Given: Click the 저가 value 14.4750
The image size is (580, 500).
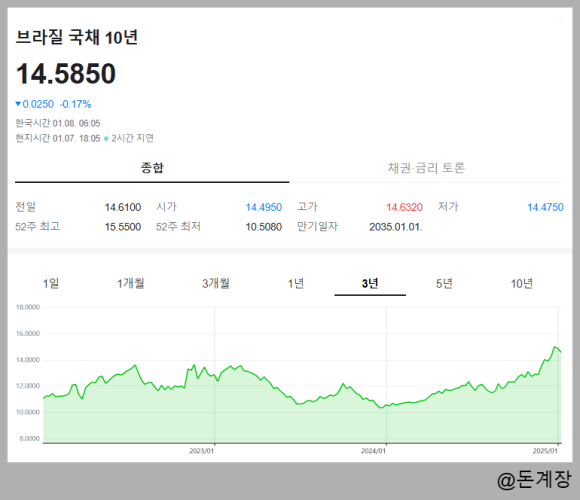Looking at the screenshot, I should (545, 207).
